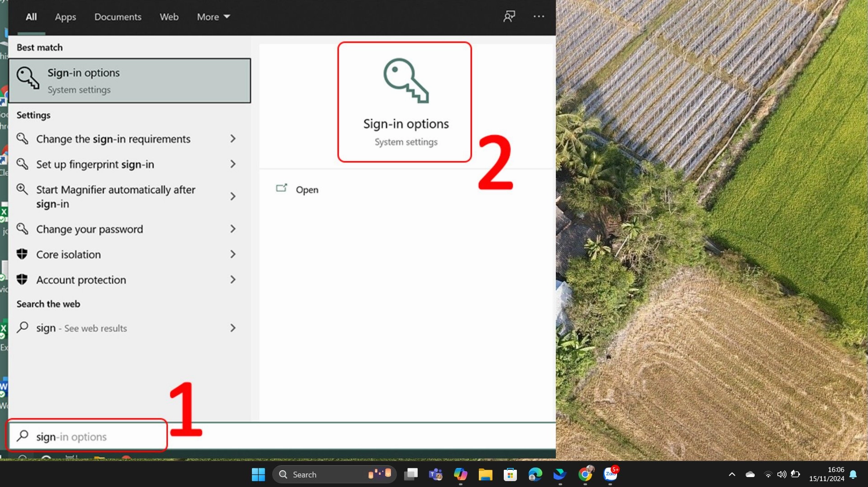Open OneDrive from the system tray
This screenshot has width=868, height=487.
click(750, 474)
